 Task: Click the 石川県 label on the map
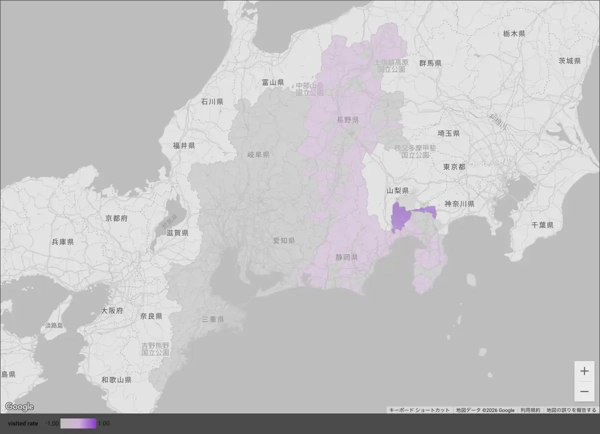coord(212,101)
